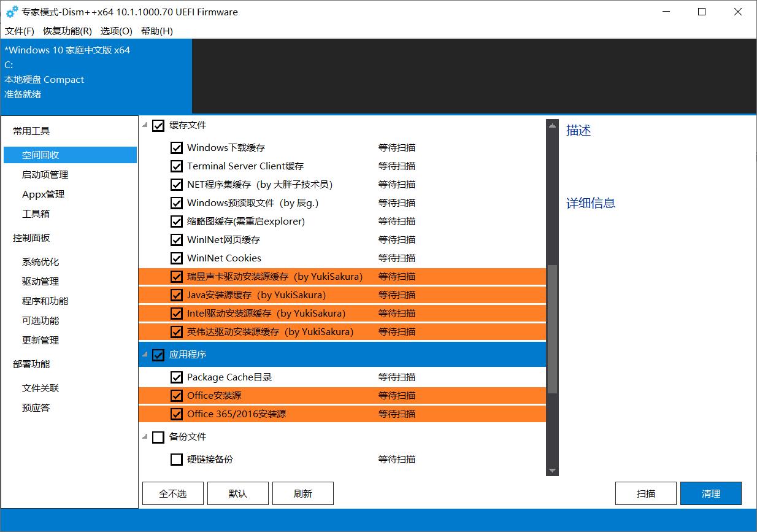Uncheck Terminal Server Client缓存 checkbox
This screenshot has width=757, height=532.
pyautogui.click(x=177, y=166)
